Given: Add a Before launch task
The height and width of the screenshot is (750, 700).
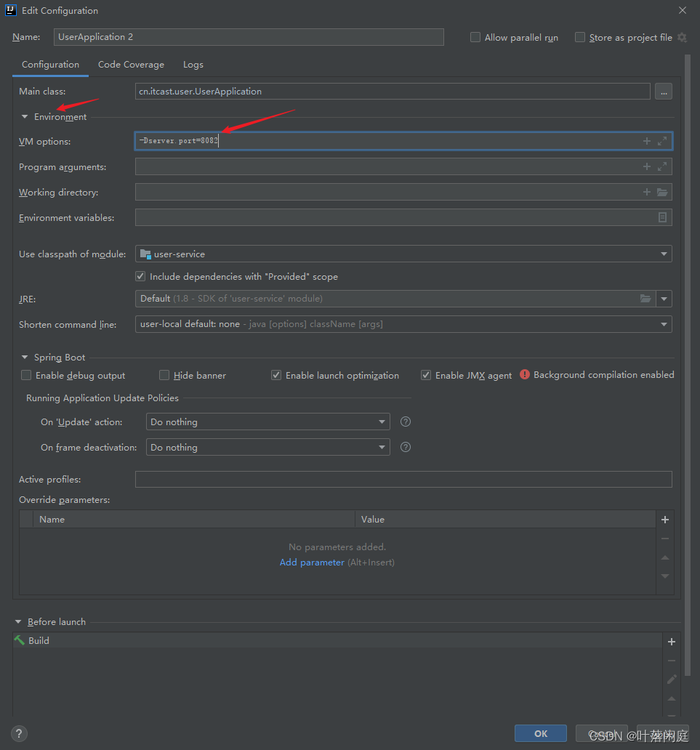Looking at the screenshot, I should (x=672, y=642).
